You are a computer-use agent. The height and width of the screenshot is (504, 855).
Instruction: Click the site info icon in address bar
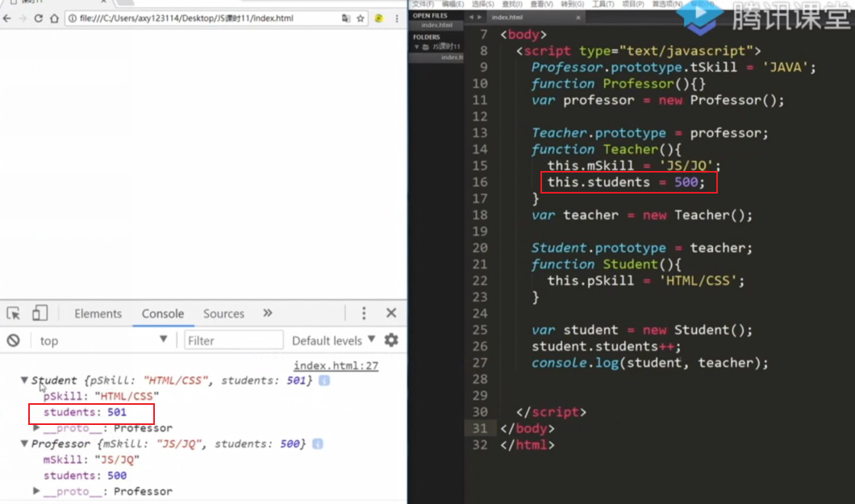point(72,18)
